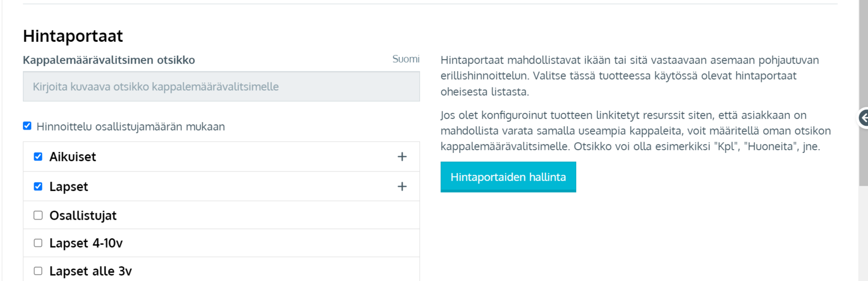Expand the Aikuiset row plus icon
The width and height of the screenshot is (868, 281).
coord(402,157)
